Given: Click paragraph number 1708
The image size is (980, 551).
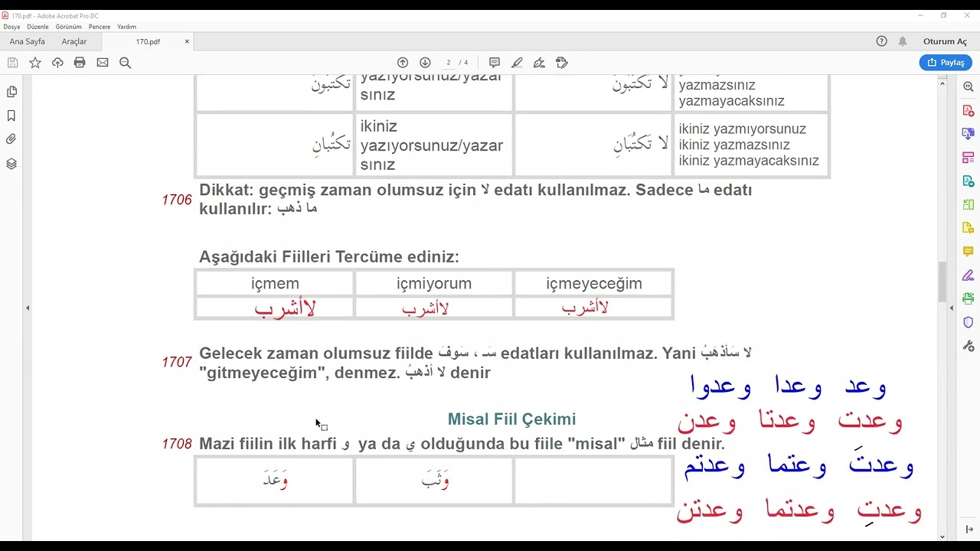Looking at the screenshot, I should [177, 444].
